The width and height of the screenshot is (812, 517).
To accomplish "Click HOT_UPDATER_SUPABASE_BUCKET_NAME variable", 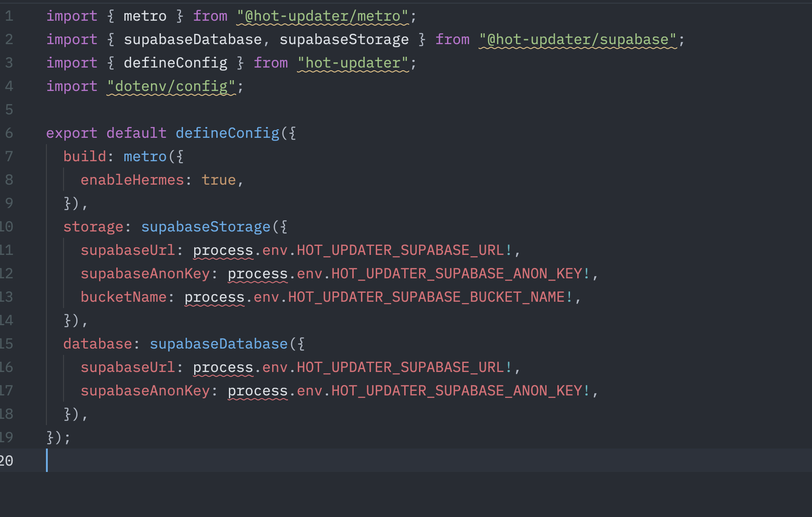I will coord(426,297).
